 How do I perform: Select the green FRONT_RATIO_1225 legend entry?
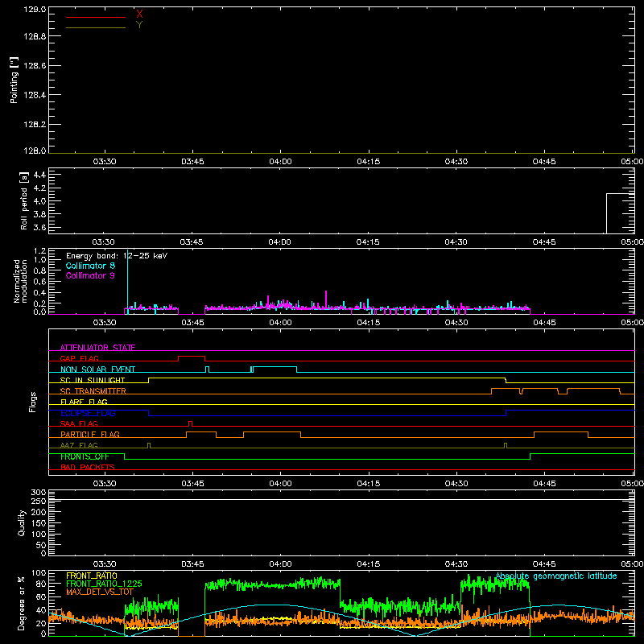click(x=104, y=584)
